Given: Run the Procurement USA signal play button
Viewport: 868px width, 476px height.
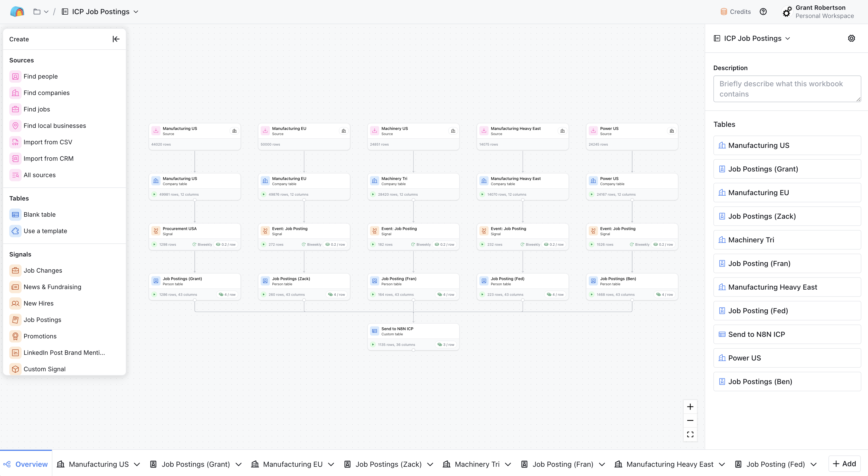Looking at the screenshot, I should tap(154, 245).
